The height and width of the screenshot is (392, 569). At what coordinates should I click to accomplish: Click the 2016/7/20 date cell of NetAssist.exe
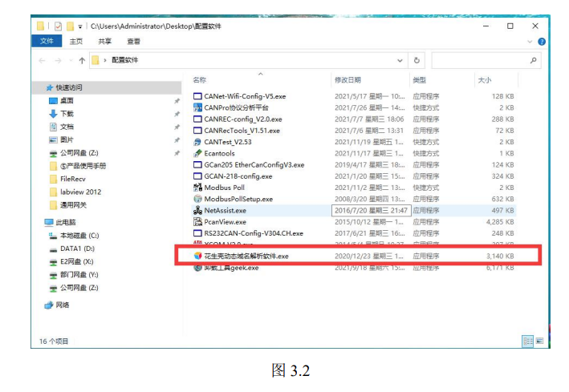tap(371, 210)
